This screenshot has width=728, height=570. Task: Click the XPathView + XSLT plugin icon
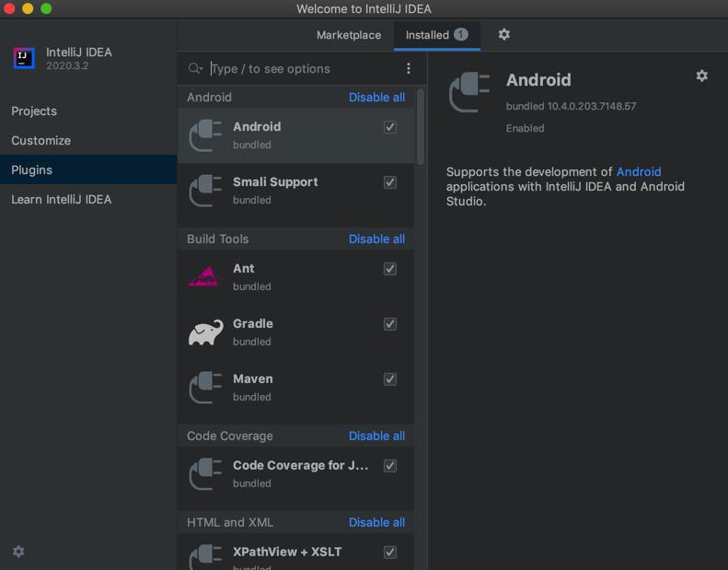(205, 556)
